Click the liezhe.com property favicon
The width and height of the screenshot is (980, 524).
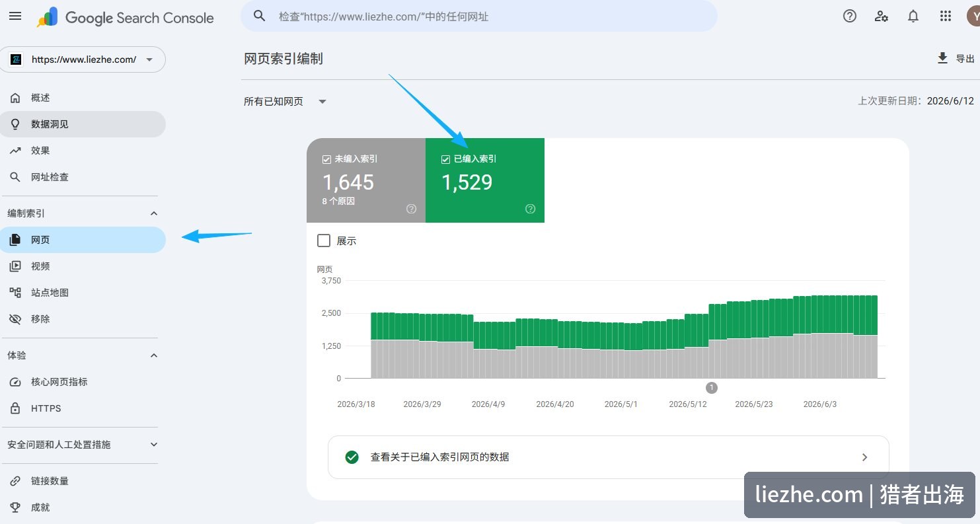[x=16, y=59]
